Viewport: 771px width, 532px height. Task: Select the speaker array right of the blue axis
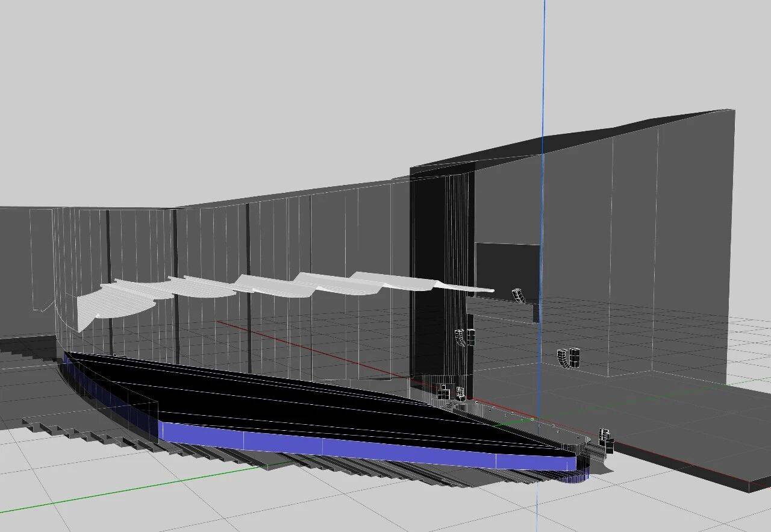pos(568,357)
